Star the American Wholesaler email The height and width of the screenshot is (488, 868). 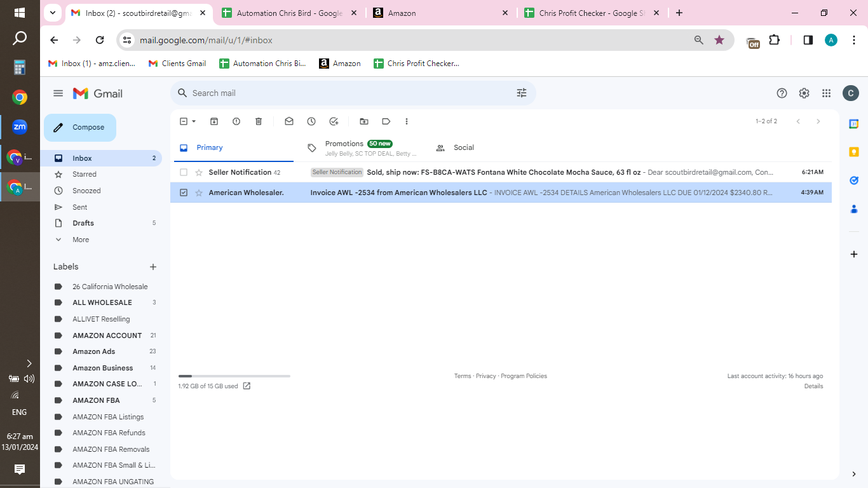pos(199,193)
